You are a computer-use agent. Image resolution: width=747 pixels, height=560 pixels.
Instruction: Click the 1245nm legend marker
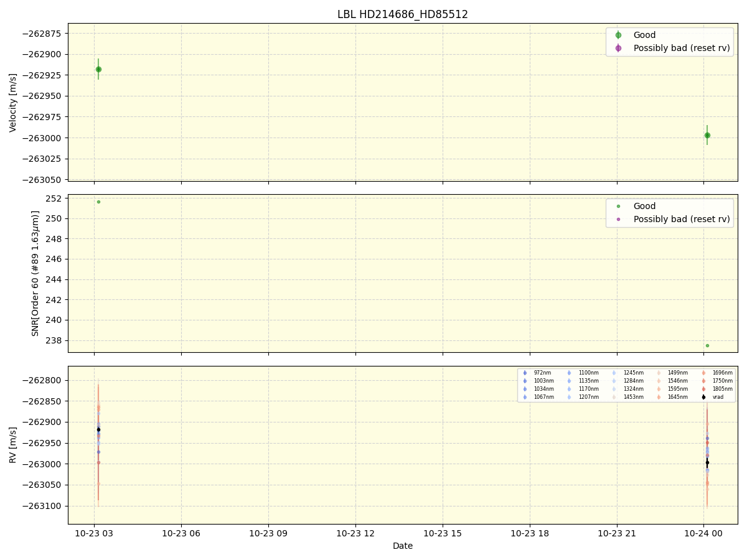click(x=614, y=373)
